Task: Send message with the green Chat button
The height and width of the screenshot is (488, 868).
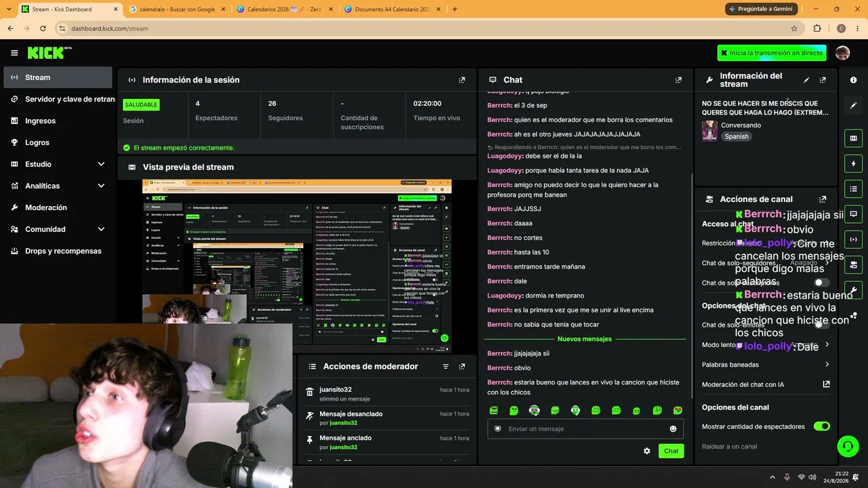Action: (x=671, y=451)
